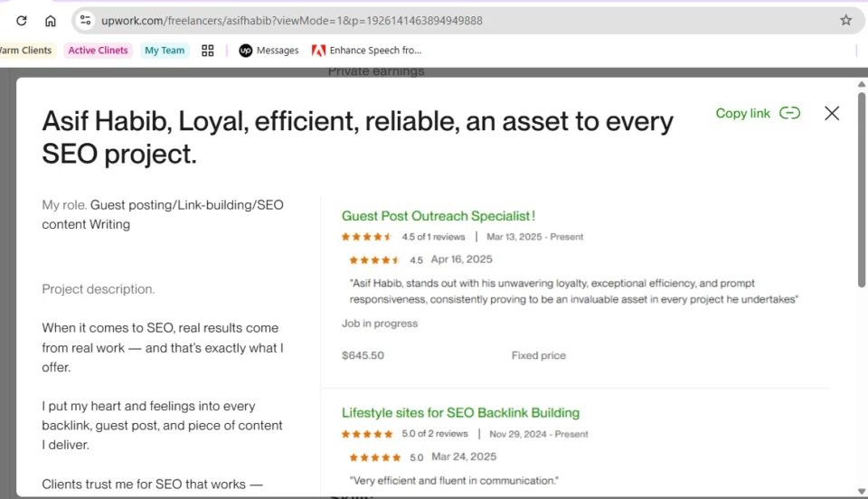The height and width of the screenshot is (499, 868).
Task: Reload the page with the refresh icon
Action: [22, 21]
